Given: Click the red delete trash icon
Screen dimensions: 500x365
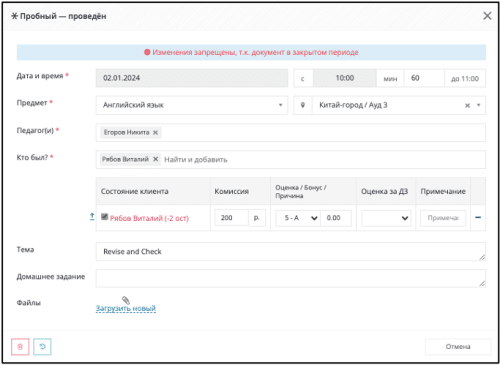Looking at the screenshot, I should click(x=20, y=347).
